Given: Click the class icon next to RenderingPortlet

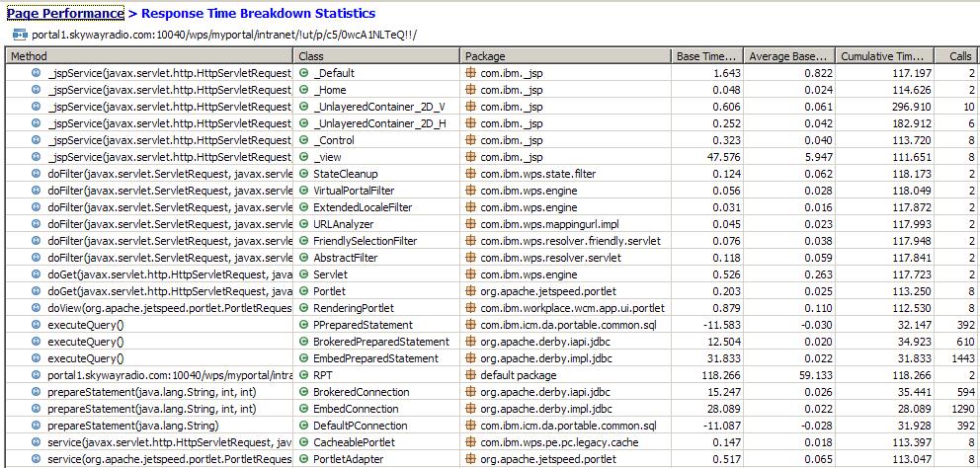Looking at the screenshot, I should coord(304,308).
